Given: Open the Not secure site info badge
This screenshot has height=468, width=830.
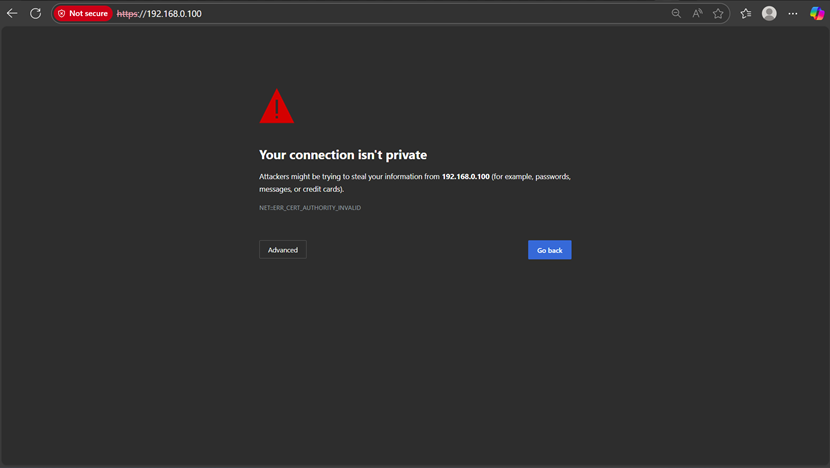Looking at the screenshot, I should pyautogui.click(x=83, y=13).
